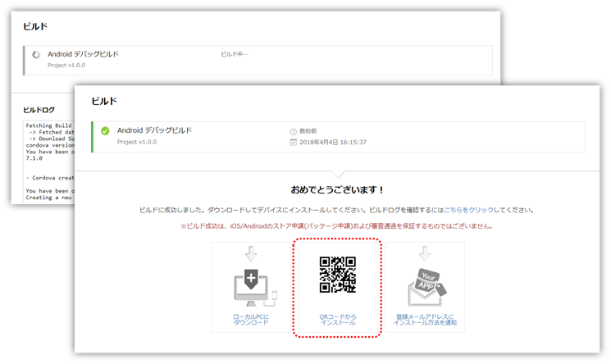This screenshot has width=611, height=364.
Task: Click the QR code image to install
Action: click(337, 275)
